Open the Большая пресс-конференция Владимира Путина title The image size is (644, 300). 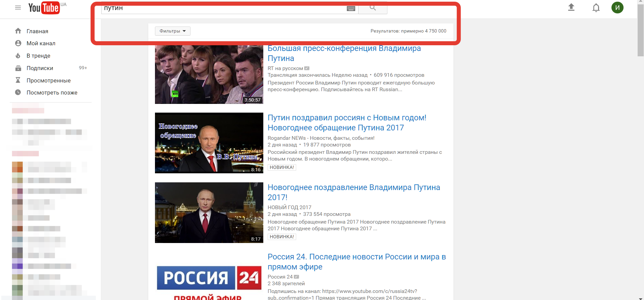[x=344, y=53]
